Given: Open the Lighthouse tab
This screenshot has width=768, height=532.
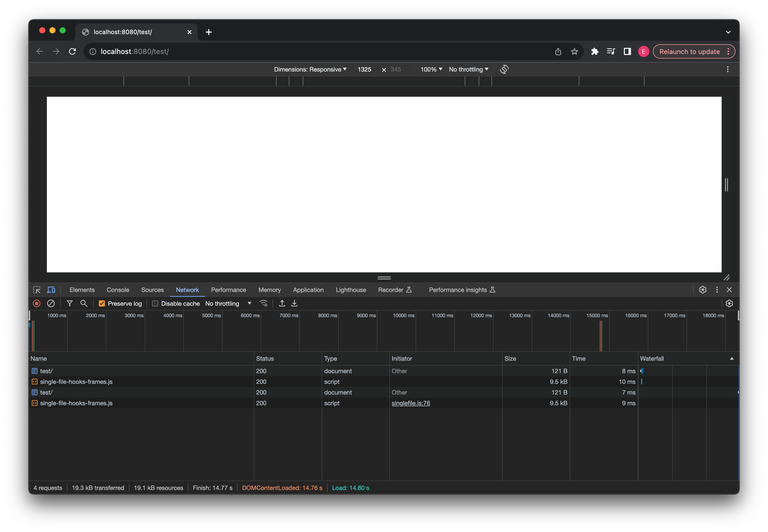Looking at the screenshot, I should (x=350, y=290).
